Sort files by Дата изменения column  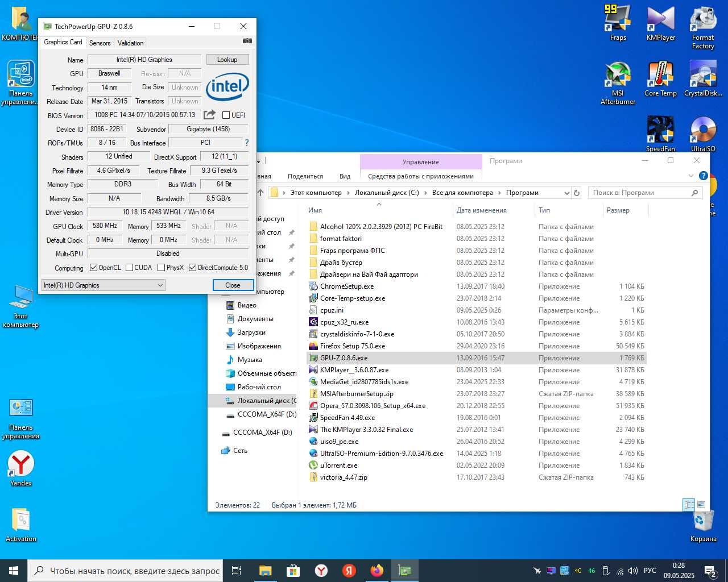[494, 210]
